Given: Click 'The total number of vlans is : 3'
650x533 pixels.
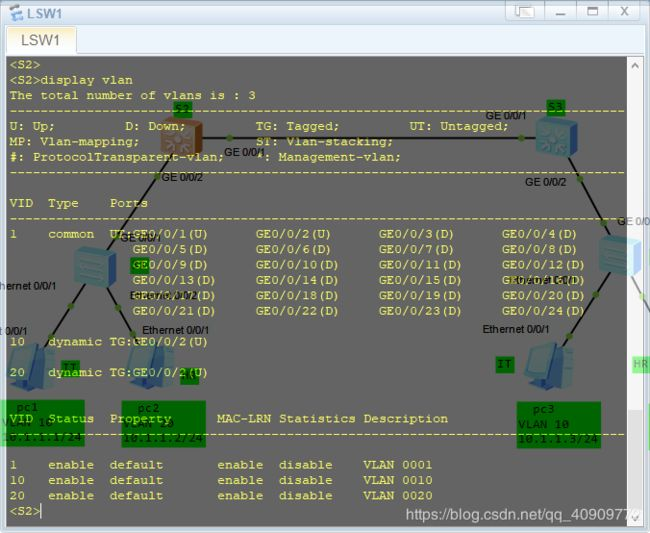Looking at the screenshot, I should (133, 95).
